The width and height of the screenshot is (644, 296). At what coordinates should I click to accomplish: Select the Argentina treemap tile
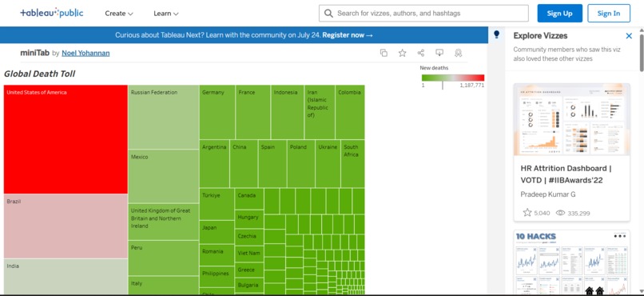click(214, 164)
